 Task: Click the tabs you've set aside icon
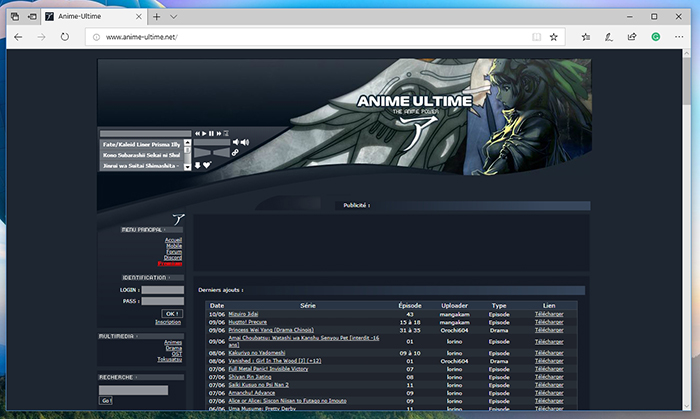click(x=15, y=17)
